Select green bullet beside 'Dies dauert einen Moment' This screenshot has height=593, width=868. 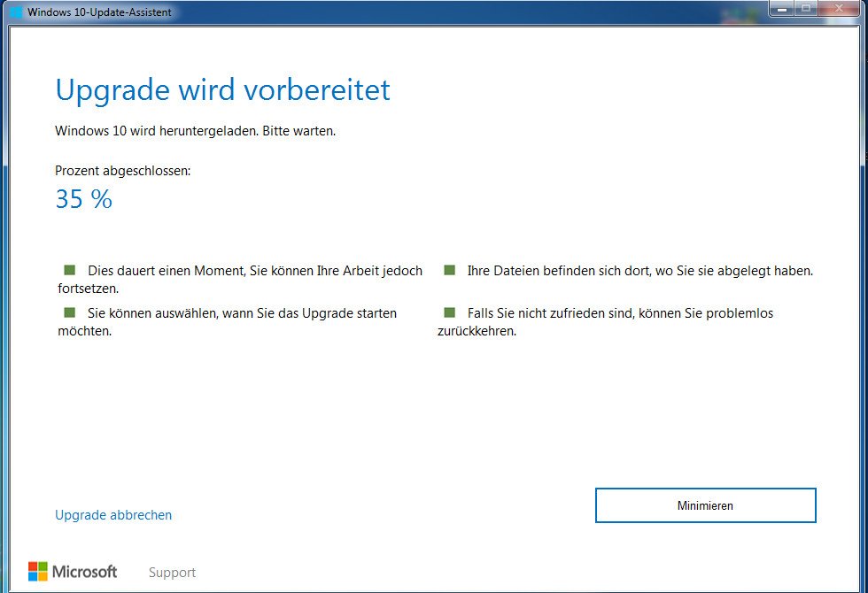(x=70, y=270)
